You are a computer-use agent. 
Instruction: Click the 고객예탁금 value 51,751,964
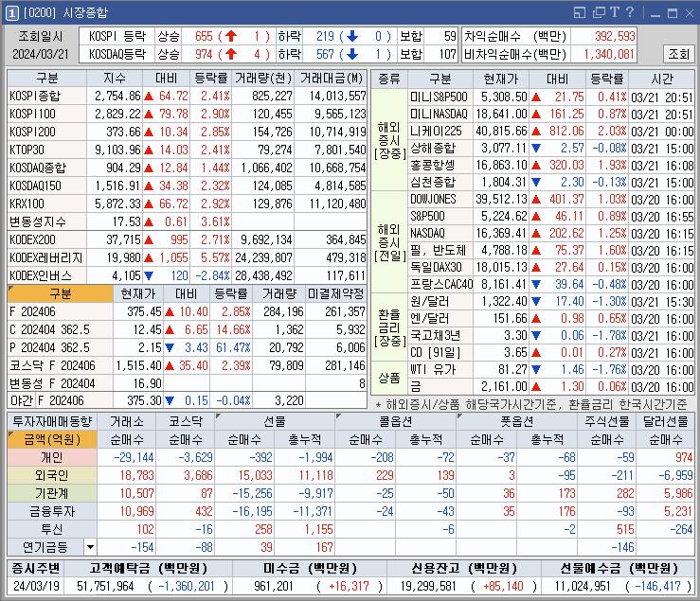pos(105,586)
